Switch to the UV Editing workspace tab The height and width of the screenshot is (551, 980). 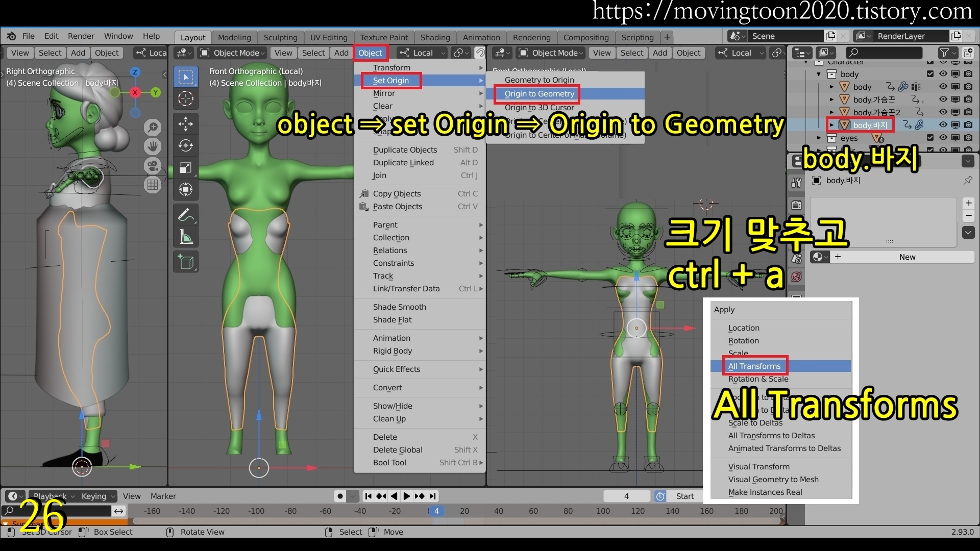pyautogui.click(x=329, y=37)
